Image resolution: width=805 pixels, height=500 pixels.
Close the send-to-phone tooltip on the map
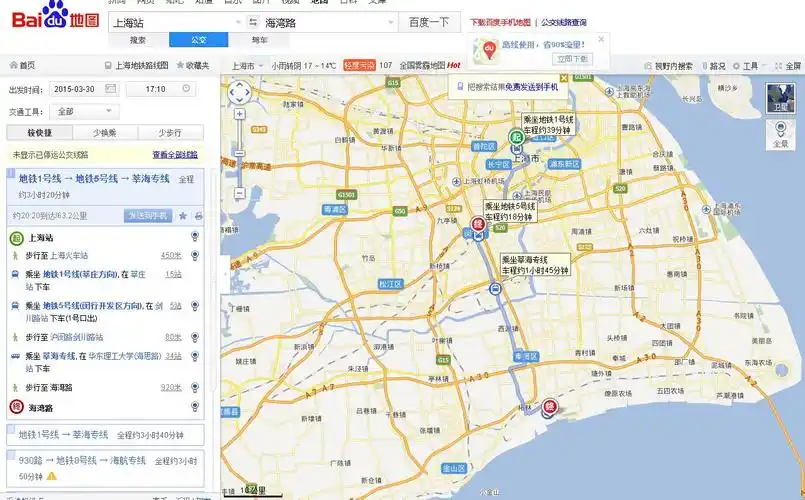tap(564, 78)
